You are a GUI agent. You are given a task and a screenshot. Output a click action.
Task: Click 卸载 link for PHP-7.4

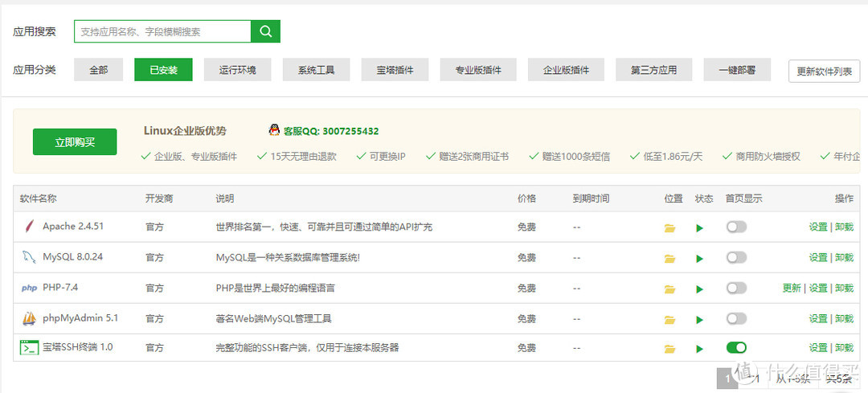(x=844, y=288)
